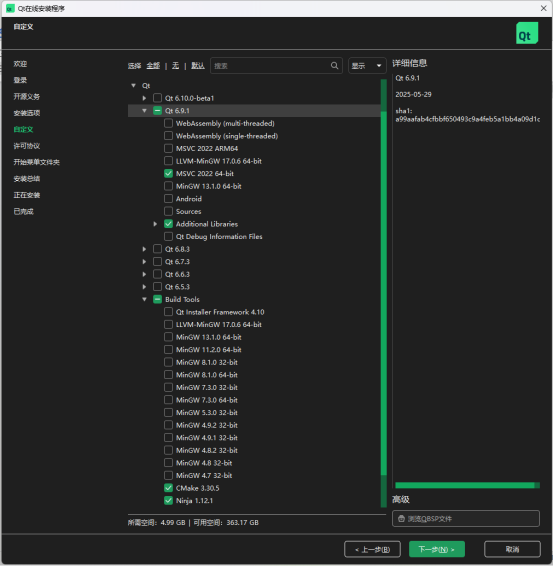Screen dimensions: 553x567
Task: Click 所需空间 4.99 GB status text
Action: point(156,523)
